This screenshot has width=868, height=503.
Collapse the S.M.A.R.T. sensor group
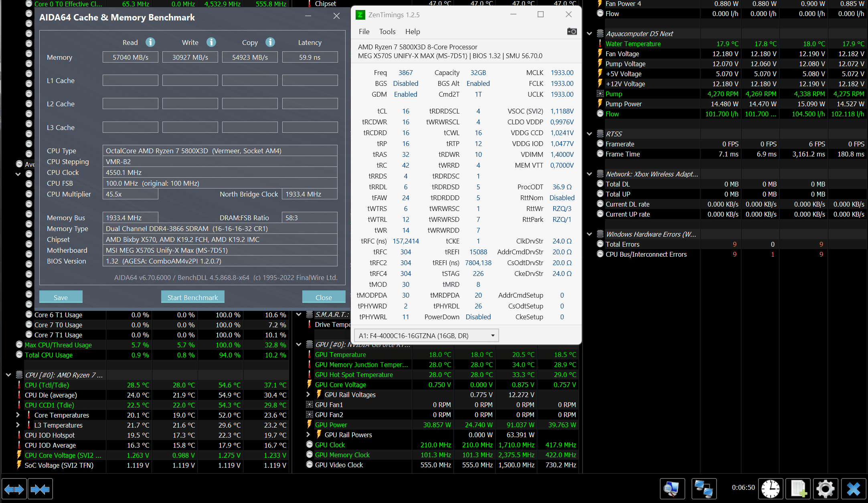299,314
